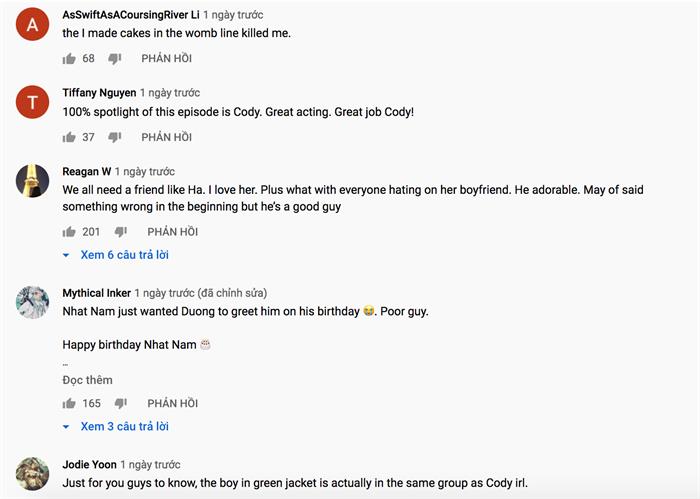Expand 6 replies under Reagan W's comment

(x=124, y=255)
